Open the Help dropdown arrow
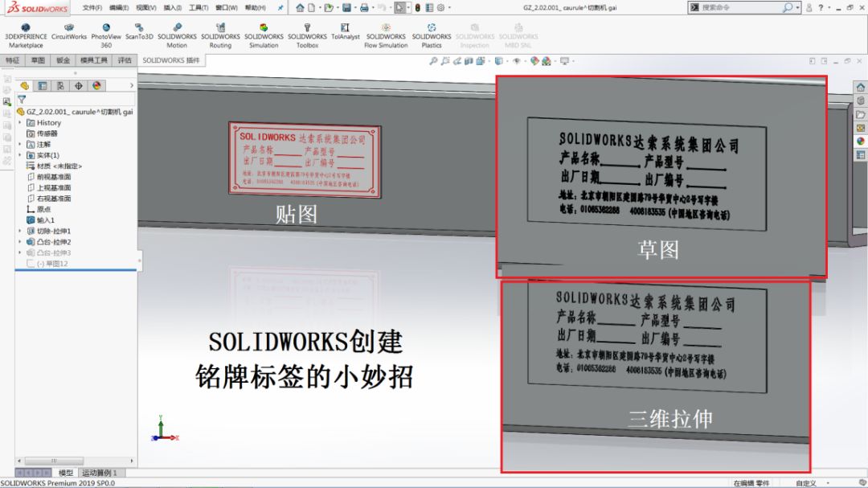Screen dimensions: 868x488 coord(829,8)
